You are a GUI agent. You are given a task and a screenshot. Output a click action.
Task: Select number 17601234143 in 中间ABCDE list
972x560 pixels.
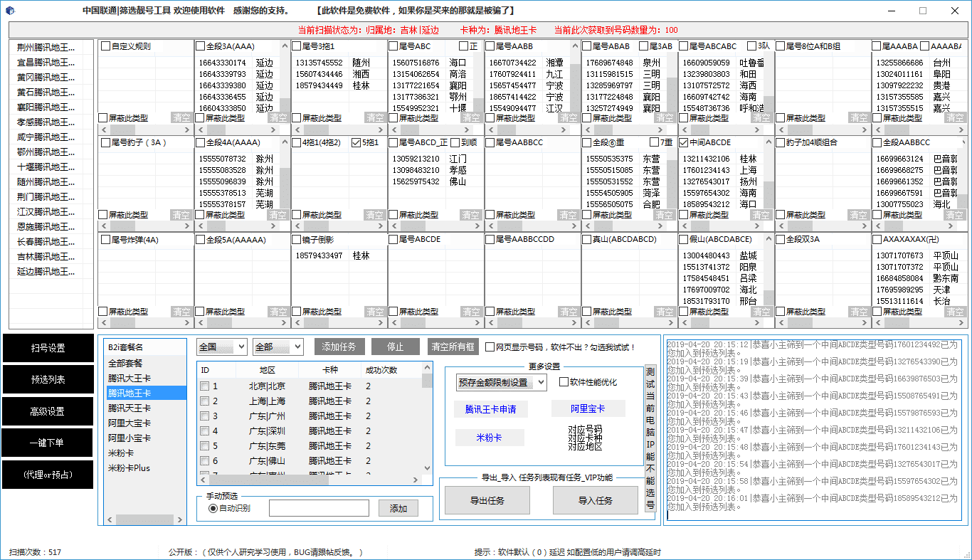pos(707,170)
